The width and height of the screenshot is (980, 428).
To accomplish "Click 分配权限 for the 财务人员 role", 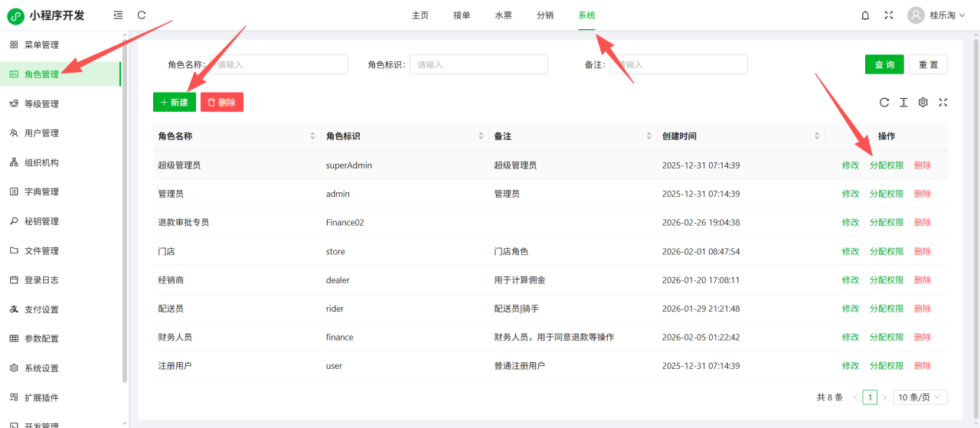I will [x=887, y=337].
